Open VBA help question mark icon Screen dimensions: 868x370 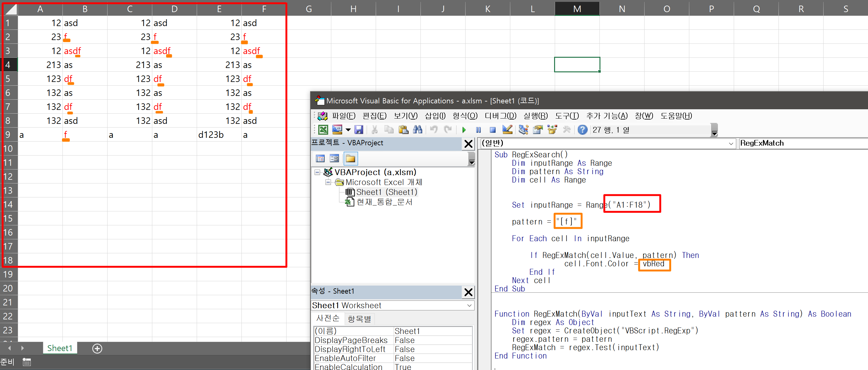(x=582, y=130)
